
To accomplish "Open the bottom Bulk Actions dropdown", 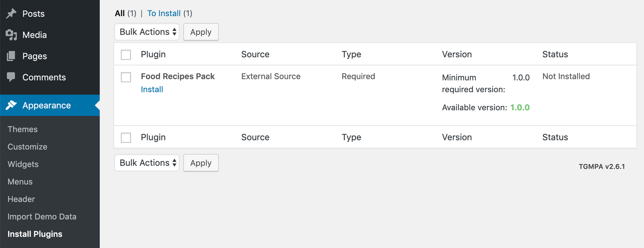I will pos(147,163).
